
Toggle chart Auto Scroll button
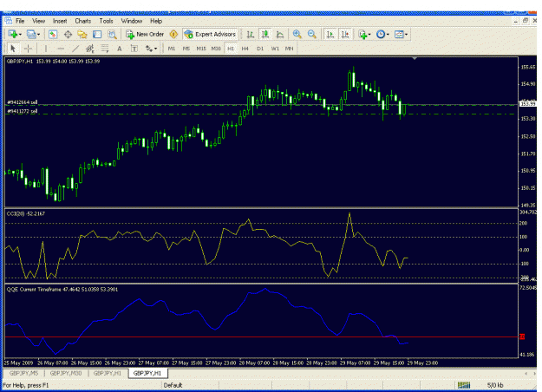click(330, 34)
